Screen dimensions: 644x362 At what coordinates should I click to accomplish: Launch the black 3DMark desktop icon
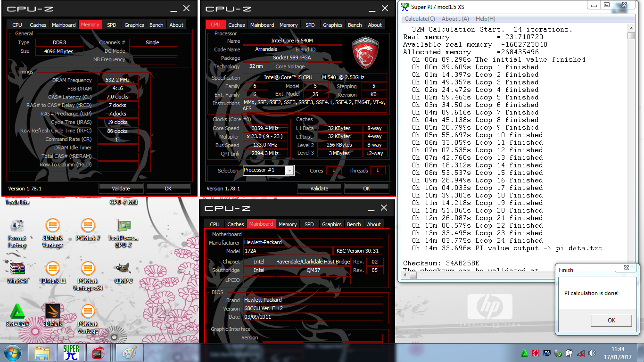tap(52, 315)
